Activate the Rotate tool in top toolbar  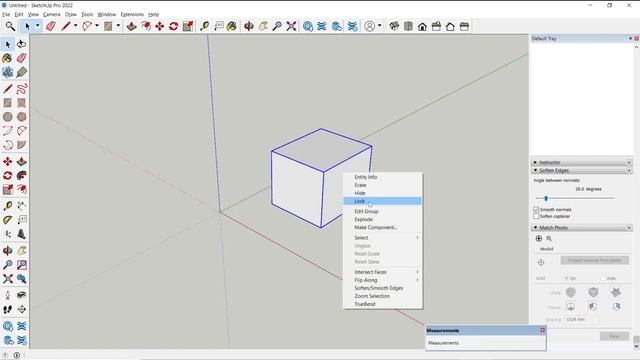tap(173, 27)
